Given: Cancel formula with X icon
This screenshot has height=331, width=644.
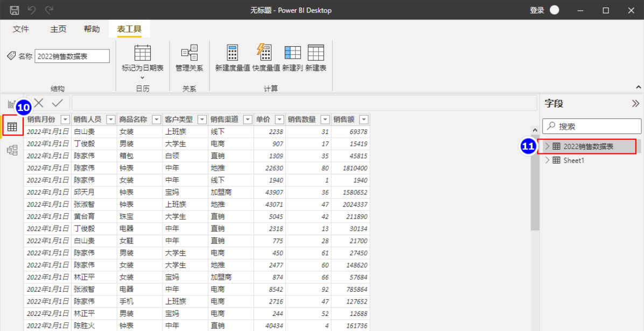Looking at the screenshot, I should click(x=39, y=103).
